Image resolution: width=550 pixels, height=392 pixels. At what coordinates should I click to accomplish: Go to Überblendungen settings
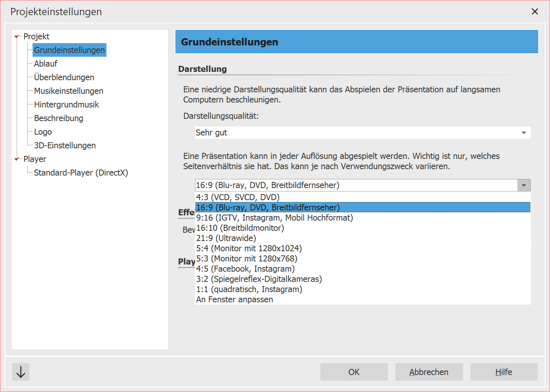[x=64, y=77]
